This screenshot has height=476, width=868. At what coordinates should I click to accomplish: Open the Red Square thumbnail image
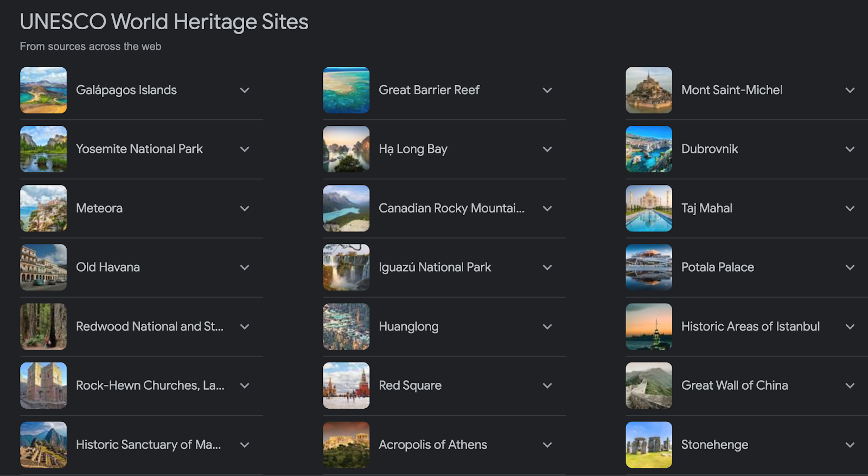pyautogui.click(x=346, y=385)
